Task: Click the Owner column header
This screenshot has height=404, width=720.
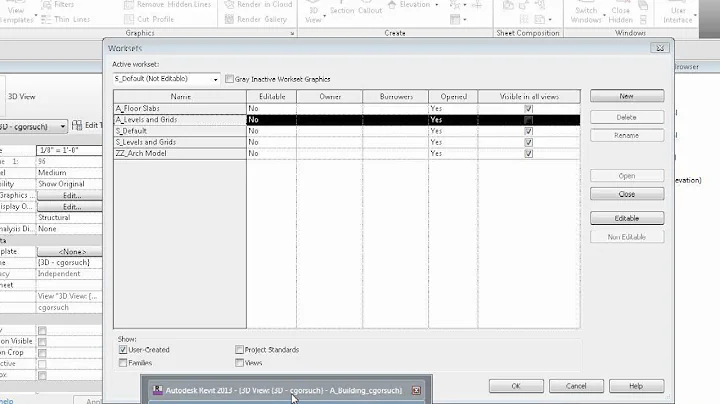Action: [330, 96]
